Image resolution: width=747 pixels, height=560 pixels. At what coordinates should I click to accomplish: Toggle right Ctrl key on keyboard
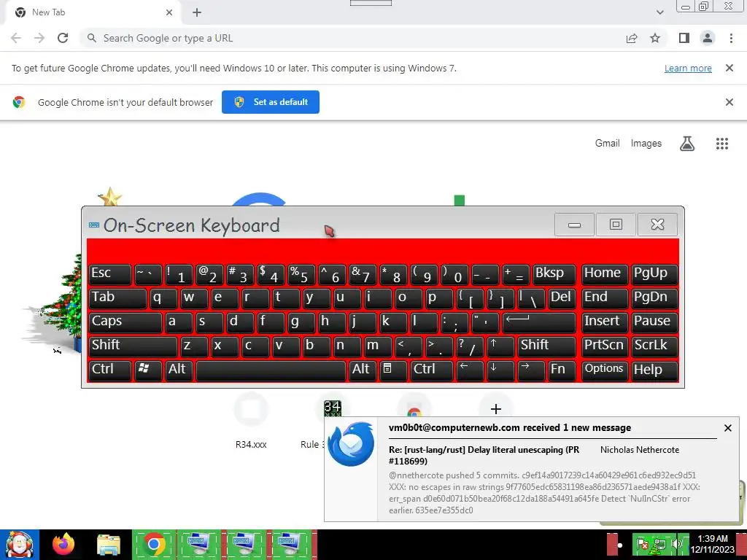(432, 370)
